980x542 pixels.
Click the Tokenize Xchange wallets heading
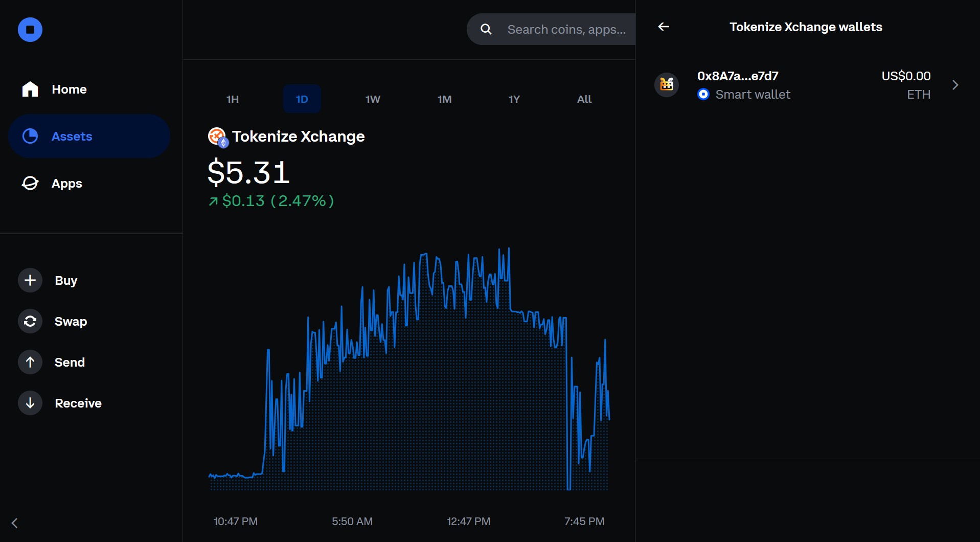pyautogui.click(x=806, y=27)
